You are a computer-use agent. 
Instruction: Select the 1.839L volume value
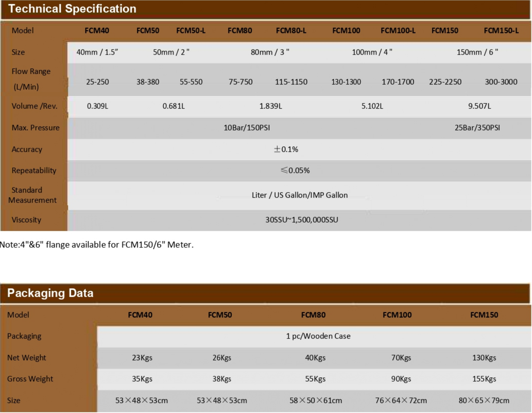point(271,106)
